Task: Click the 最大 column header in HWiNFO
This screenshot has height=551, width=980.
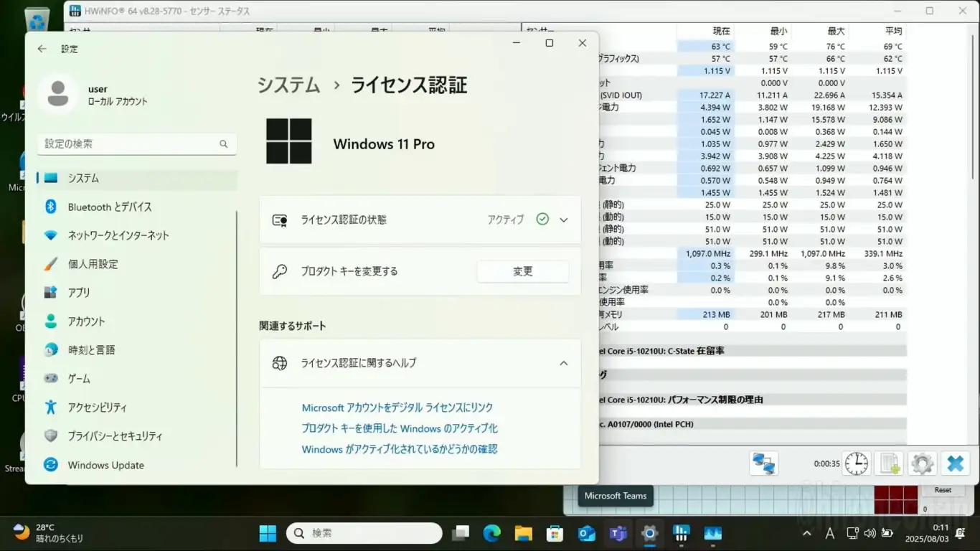Action: [837, 31]
